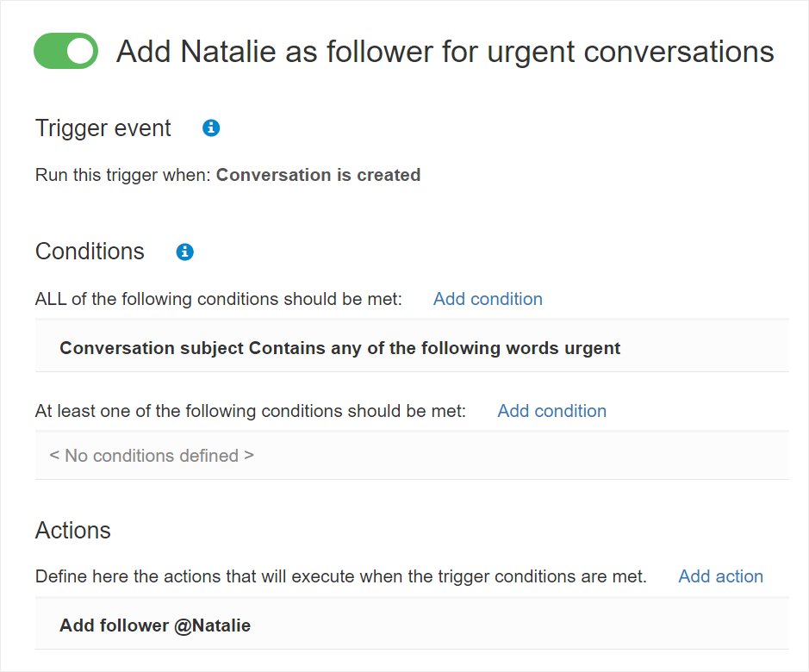Click the Add action link
Screen dimensions: 809x672
[720, 576]
